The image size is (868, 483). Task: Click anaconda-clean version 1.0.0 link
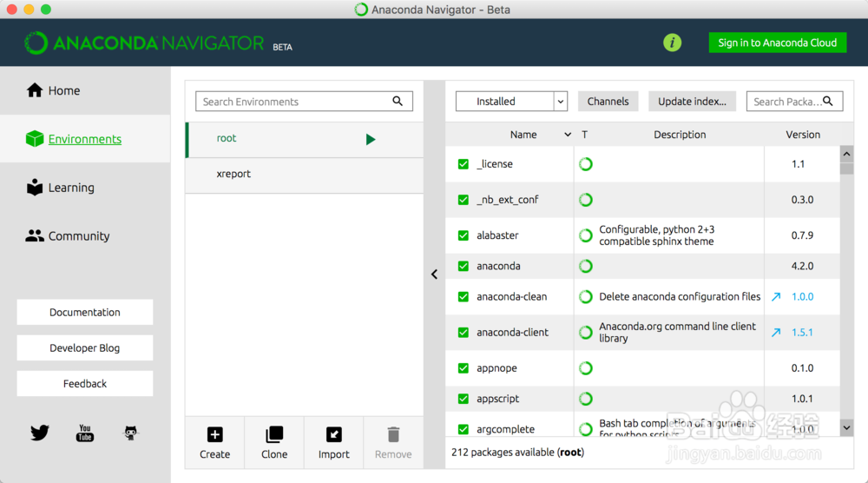coord(802,297)
